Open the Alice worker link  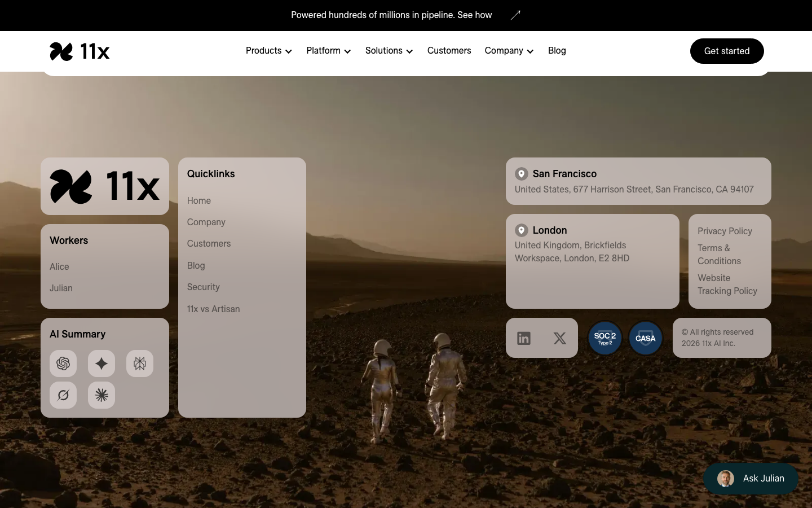tap(59, 266)
